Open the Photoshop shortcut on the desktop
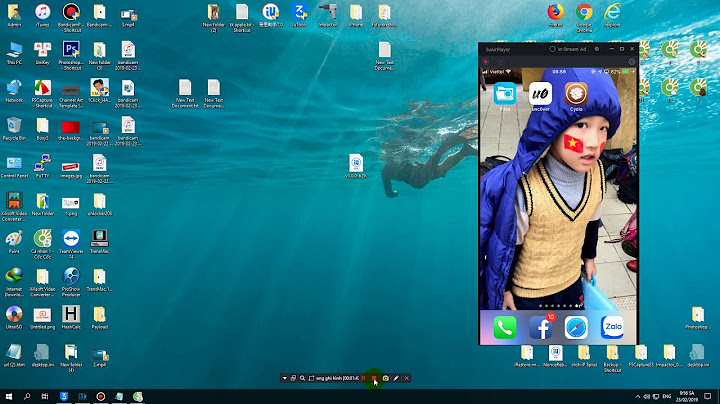Screen dimensions: 720x404 pos(71,56)
